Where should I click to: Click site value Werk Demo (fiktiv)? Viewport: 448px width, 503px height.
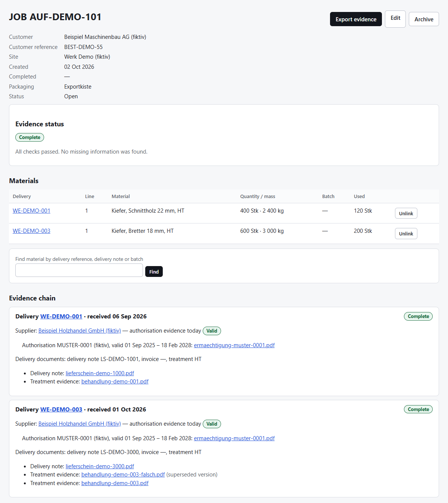pyautogui.click(x=87, y=57)
